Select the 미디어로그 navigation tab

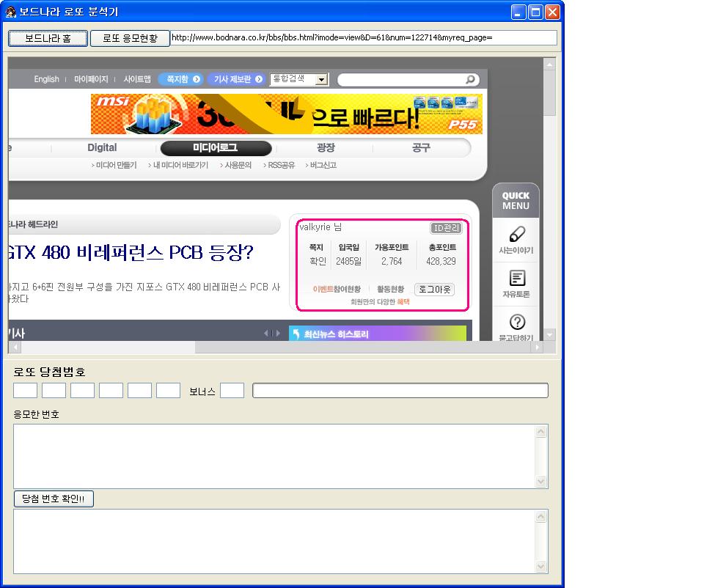pos(216,148)
